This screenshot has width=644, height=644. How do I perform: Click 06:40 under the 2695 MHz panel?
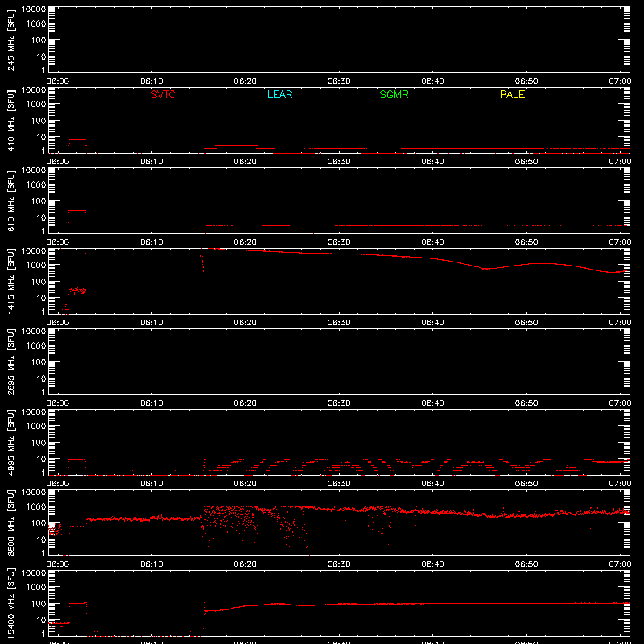click(x=432, y=403)
